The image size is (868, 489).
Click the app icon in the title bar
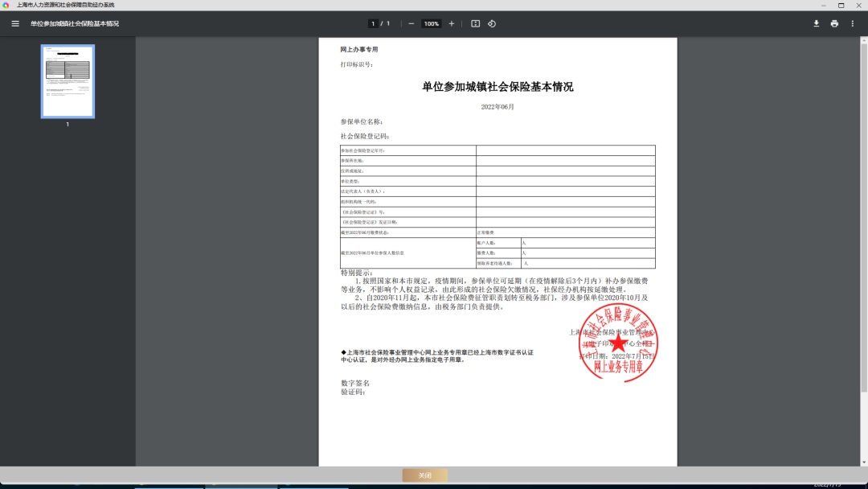pos(6,5)
